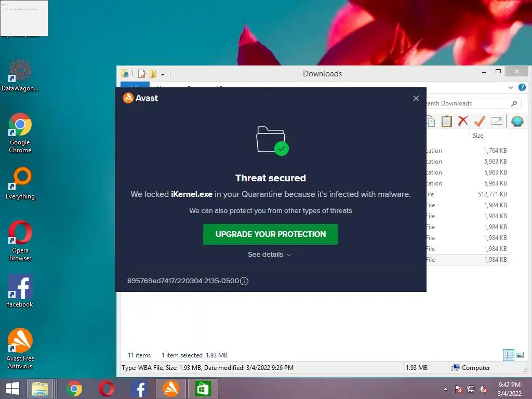Open Opera from the taskbar
The width and height of the screenshot is (532, 399).
coord(107,389)
